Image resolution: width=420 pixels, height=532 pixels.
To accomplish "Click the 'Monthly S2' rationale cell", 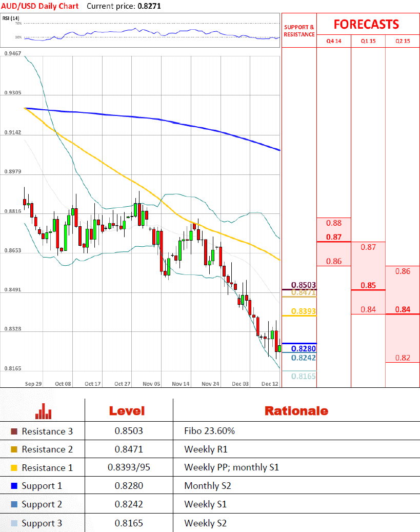I will pos(208,485).
